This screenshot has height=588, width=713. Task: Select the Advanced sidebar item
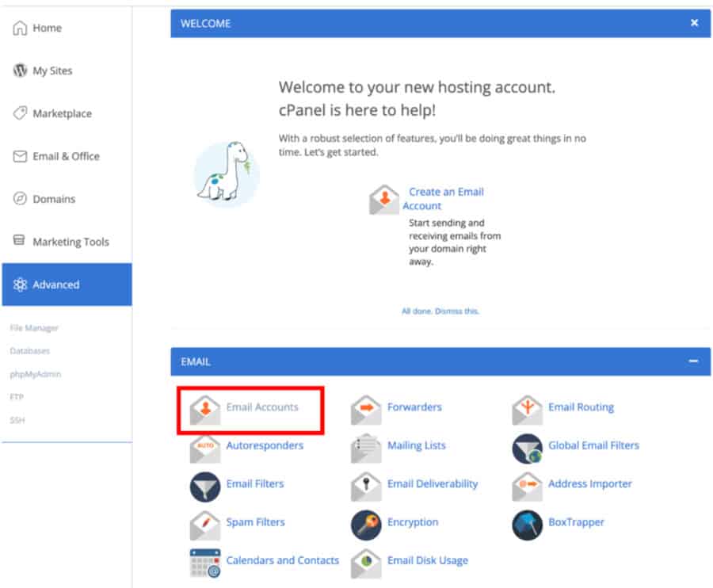67,284
